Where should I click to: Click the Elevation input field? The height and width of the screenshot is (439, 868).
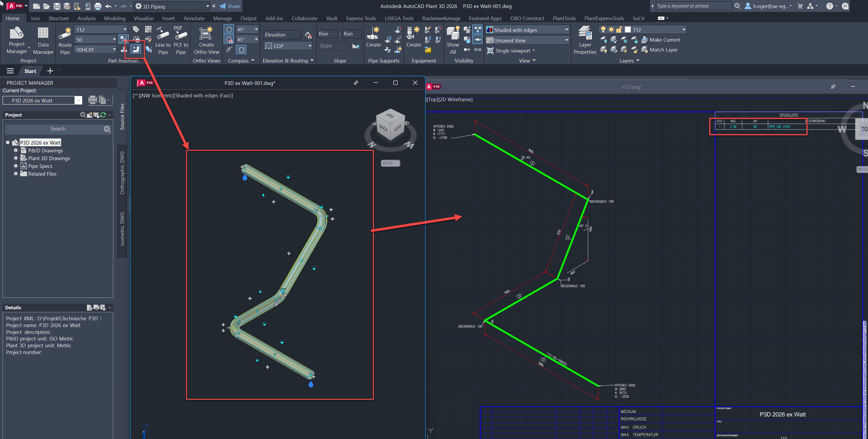coord(282,35)
